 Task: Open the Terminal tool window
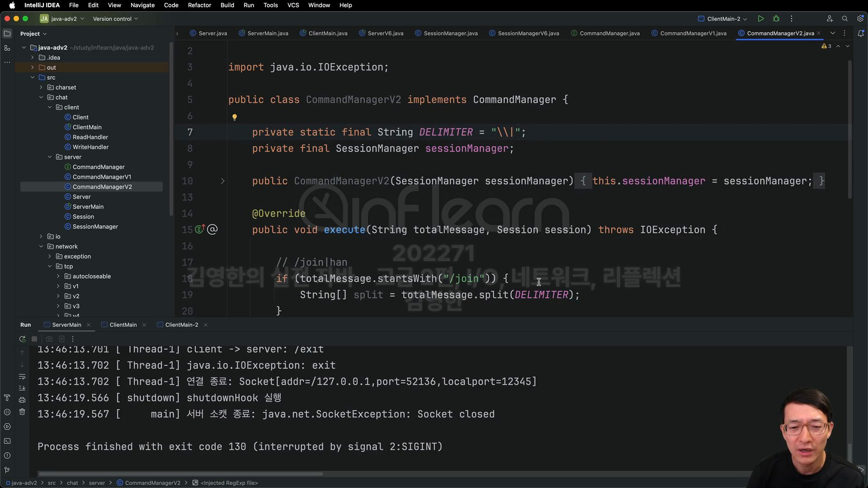(x=7, y=441)
